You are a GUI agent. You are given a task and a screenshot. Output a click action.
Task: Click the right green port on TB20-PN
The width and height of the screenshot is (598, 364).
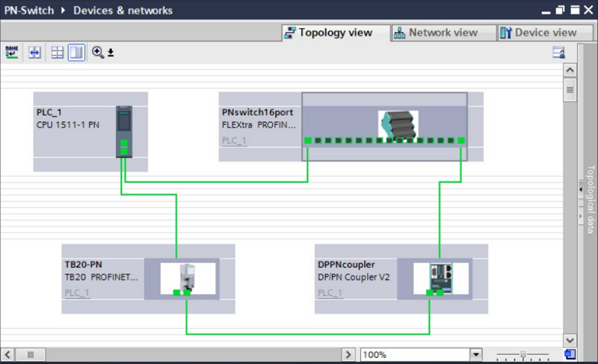point(187,293)
